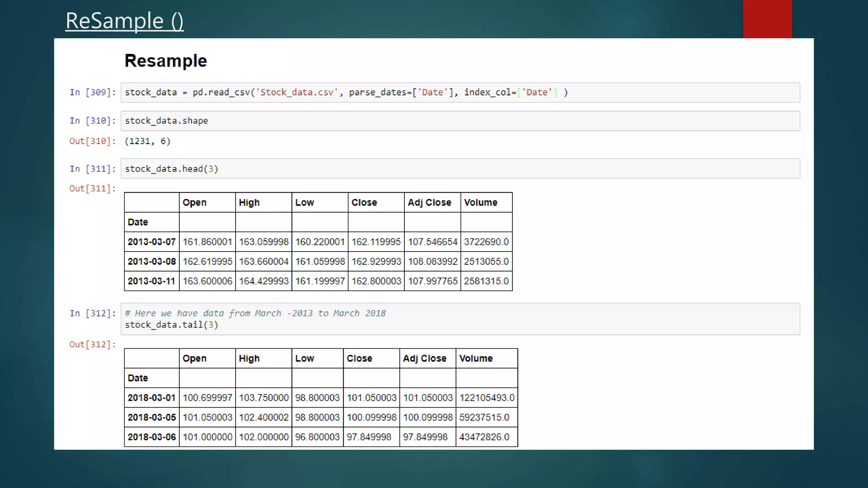Click the Open header in tail table

195,358
